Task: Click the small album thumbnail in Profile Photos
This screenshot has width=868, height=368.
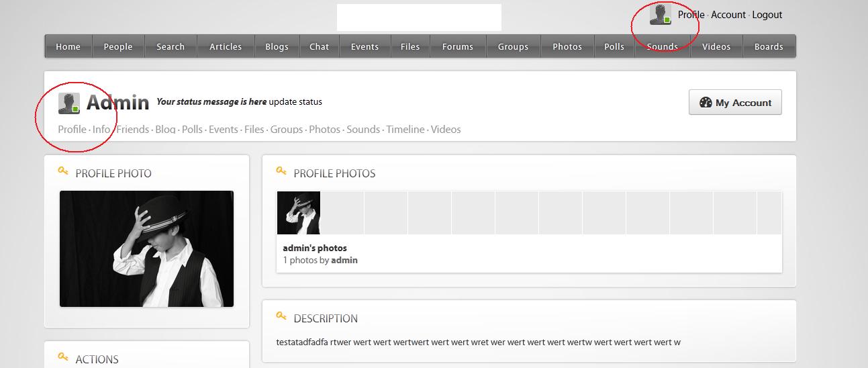Action: click(299, 213)
